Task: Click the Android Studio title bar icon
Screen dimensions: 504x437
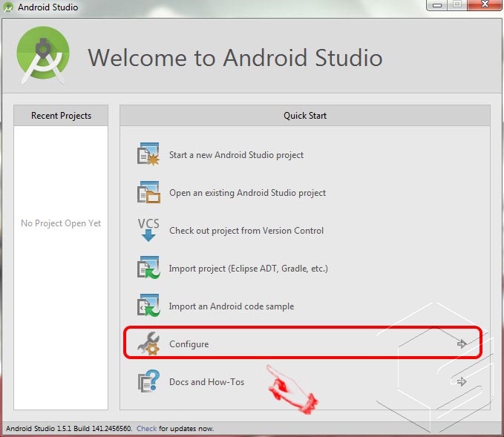Action: [8, 7]
